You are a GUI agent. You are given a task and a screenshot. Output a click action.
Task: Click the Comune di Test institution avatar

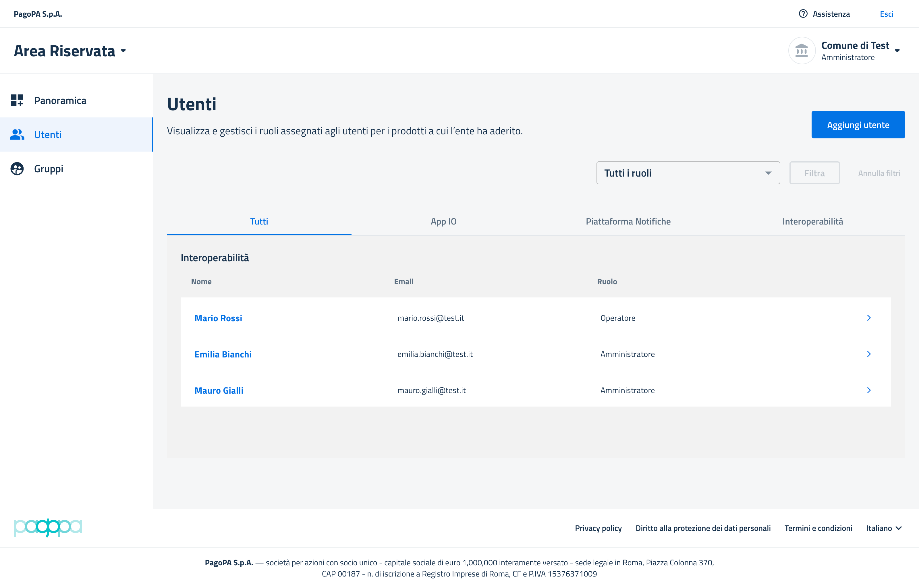pyautogui.click(x=802, y=51)
